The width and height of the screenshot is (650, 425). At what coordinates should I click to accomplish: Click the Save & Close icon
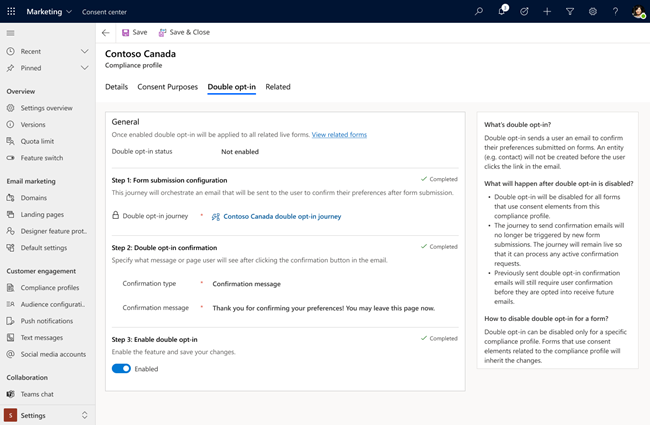(162, 32)
